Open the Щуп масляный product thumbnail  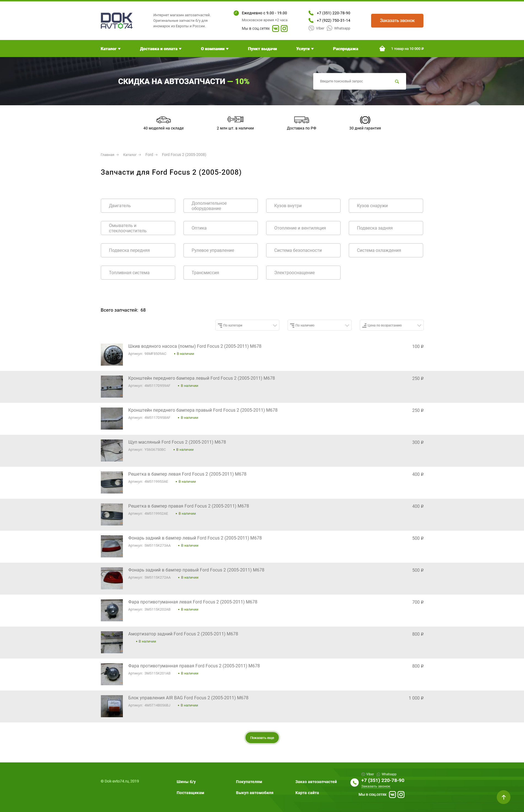(112, 450)
